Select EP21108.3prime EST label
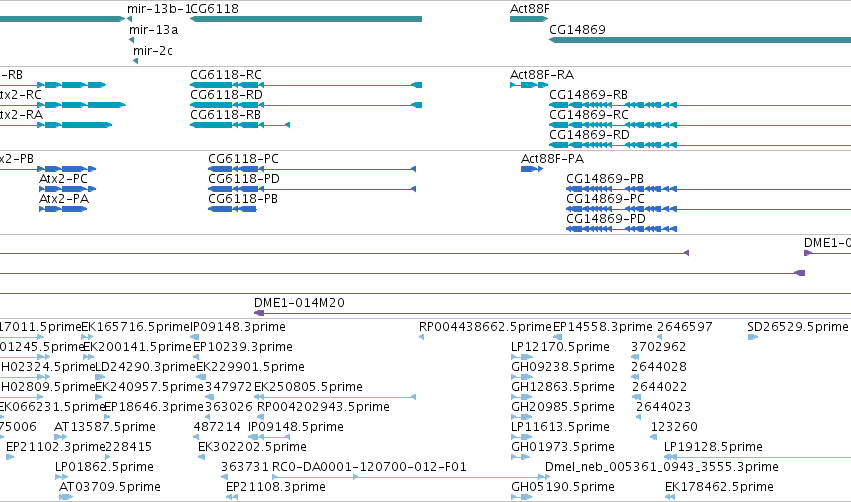This screenshot has width=851, height=502. 276,487
